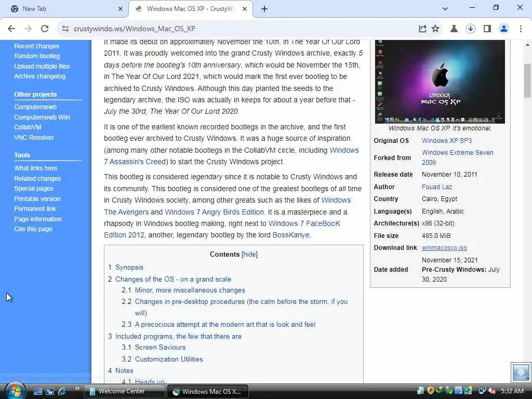
Task: Go back with the browser back arrow
Action: (11, 29)
